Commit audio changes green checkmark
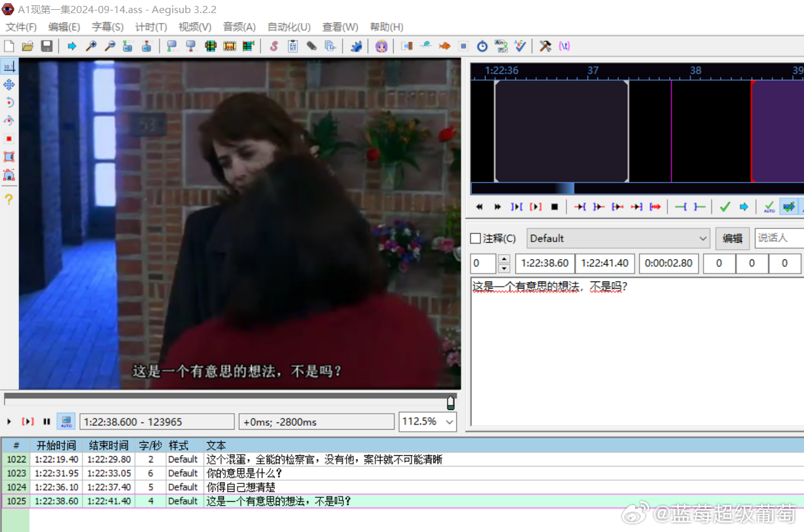Screen dimensions: 804x532 point(725,207)
